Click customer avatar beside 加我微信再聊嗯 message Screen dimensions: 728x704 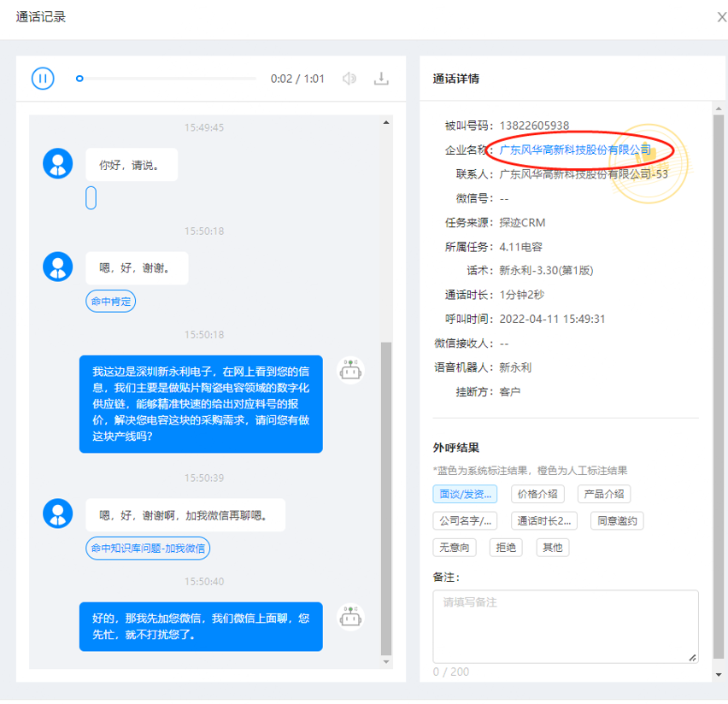[x=57, y=513]
